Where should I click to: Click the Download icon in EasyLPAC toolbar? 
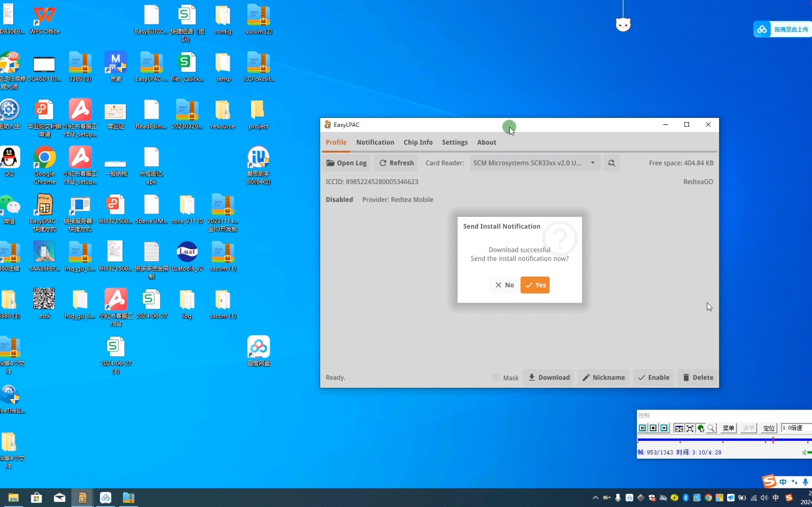[x=531, y=377]
